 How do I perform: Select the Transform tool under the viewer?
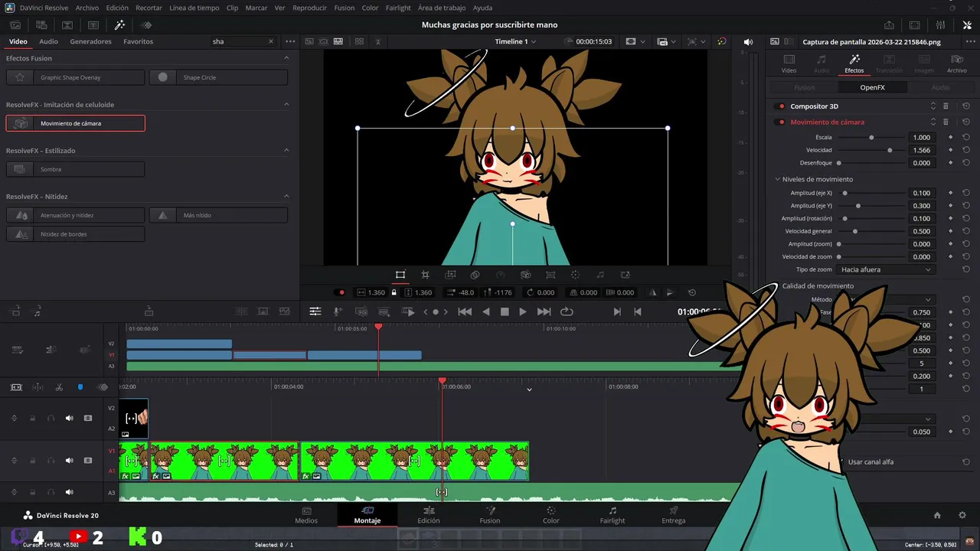click(x=400, y=275)
